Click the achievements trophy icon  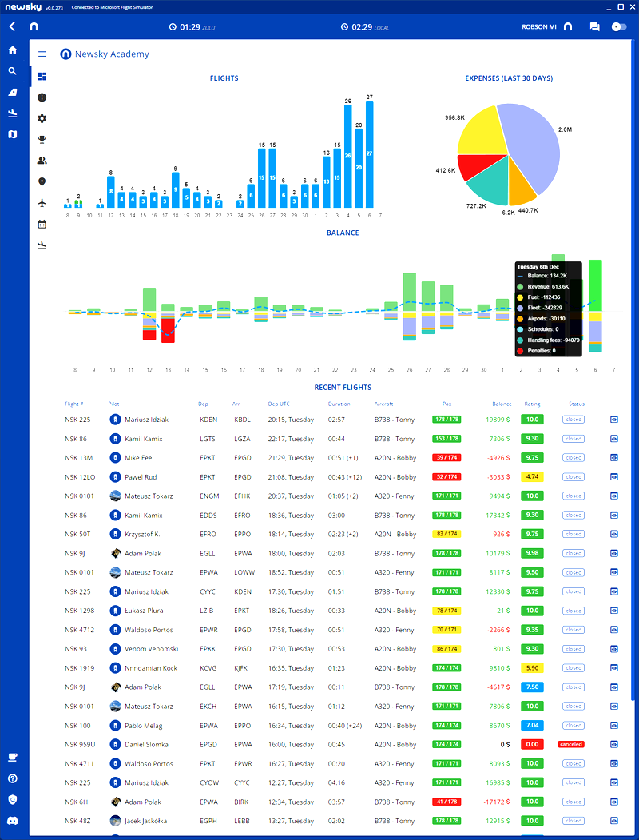42,139
